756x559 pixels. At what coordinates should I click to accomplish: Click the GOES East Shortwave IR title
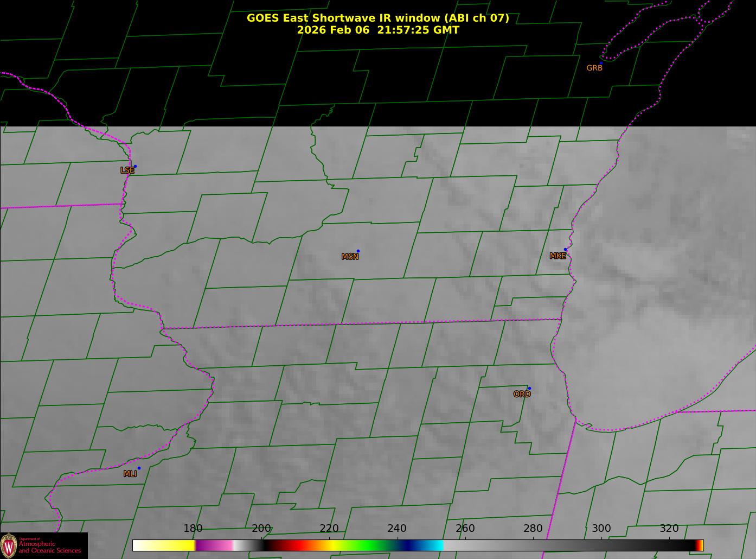click(378, 18)
